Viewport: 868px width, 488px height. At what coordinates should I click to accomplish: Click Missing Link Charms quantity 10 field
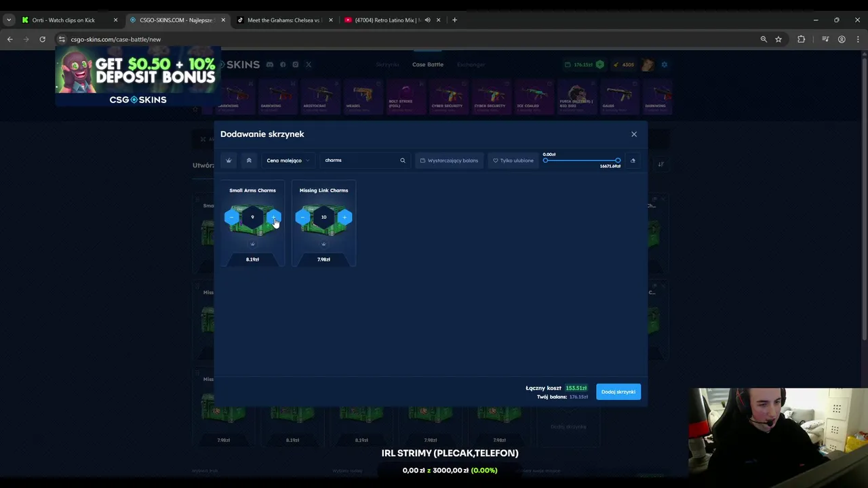323,217
